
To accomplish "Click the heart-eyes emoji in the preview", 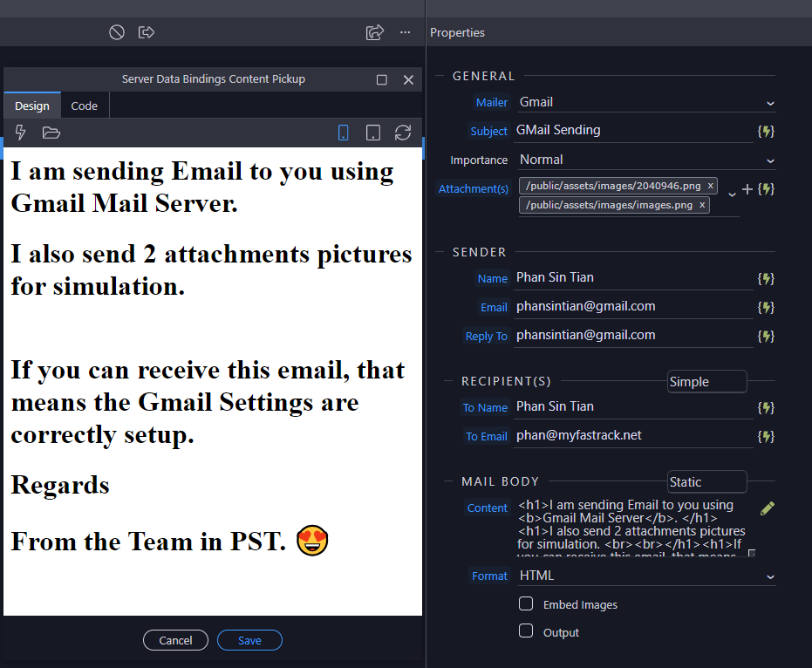I will [312, 541].
